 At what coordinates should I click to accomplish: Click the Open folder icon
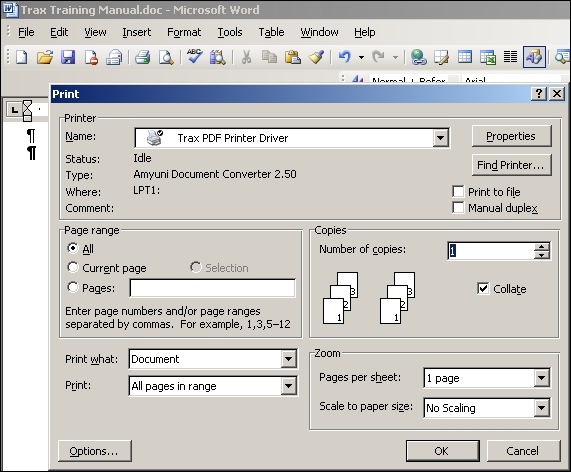[x=45, y=57]
